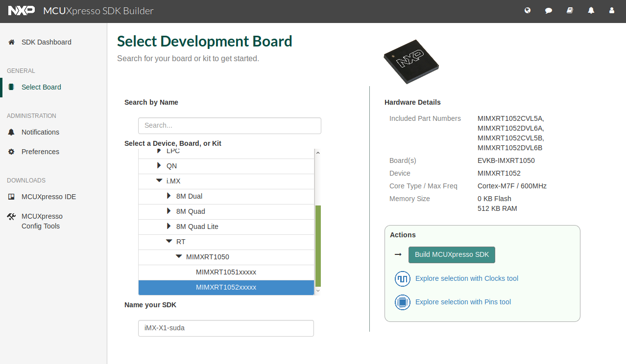Viewport: 626px width, 364px height.
Task: Click Build MCUXpresso SDK button
Action: coord(452,255)
